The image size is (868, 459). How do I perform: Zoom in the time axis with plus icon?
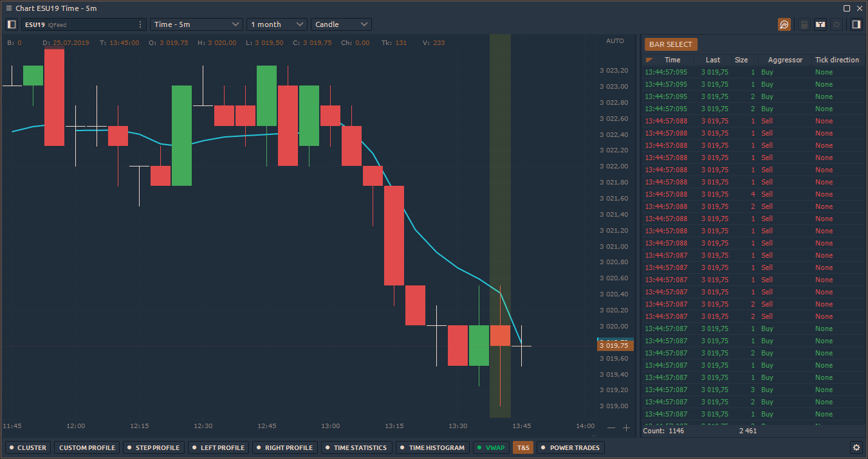click(x=626, y=428)
